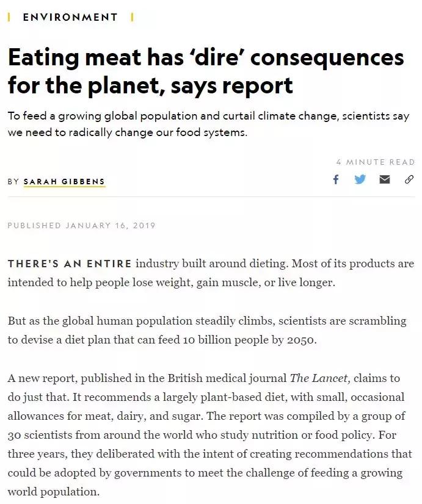422x504 pixels.
Task: Click the yellow bar right of ENVIRONMENT
Action: click(131, 17)
